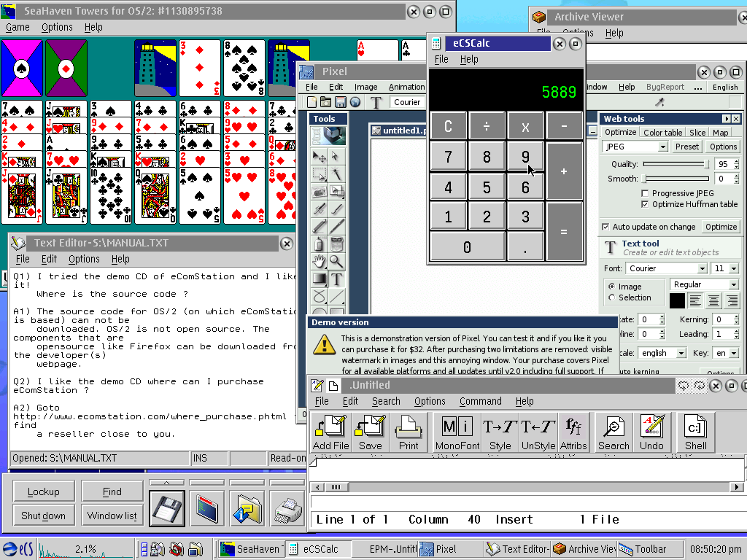Open the Help menu in eCSCalc
Image resolution: width=747 pixels, height=560 pixels.
click(x=469, y=59)
